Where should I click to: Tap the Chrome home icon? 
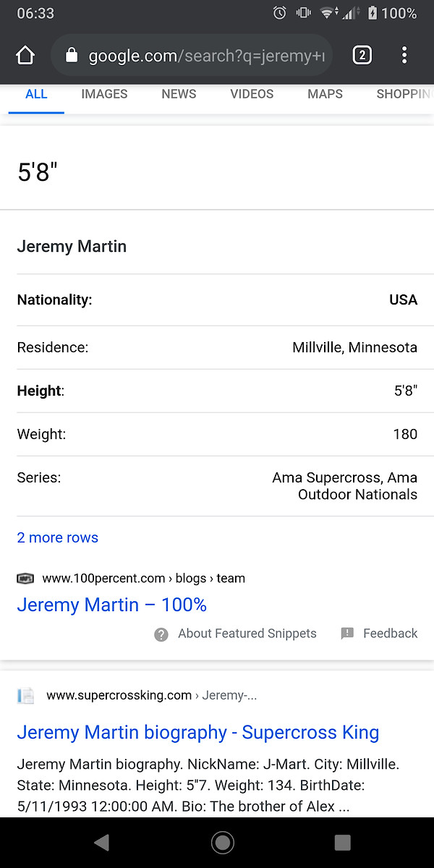[25, 55]
